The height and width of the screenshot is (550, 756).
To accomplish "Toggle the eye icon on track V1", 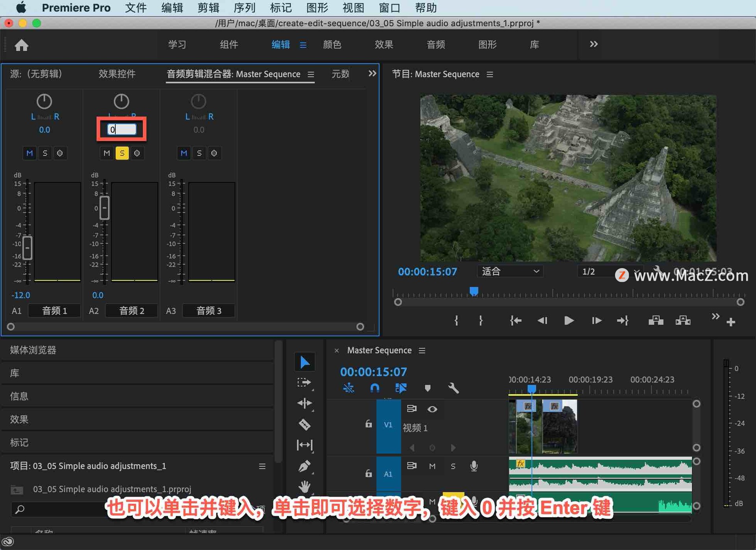I will [x=432, y=409].
